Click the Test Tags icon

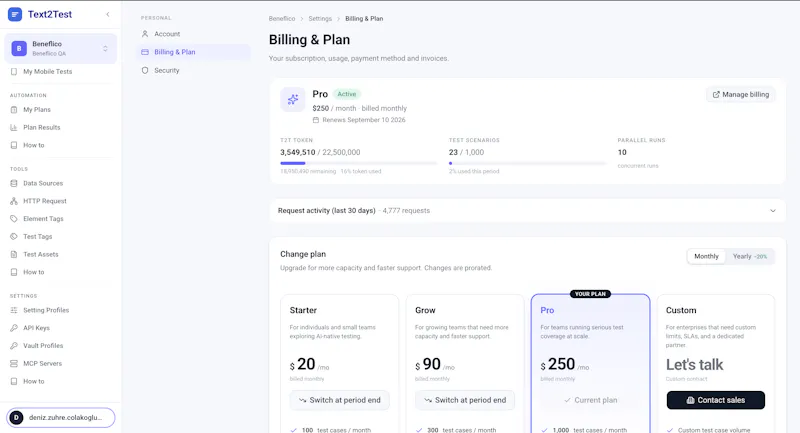point(14,237)
